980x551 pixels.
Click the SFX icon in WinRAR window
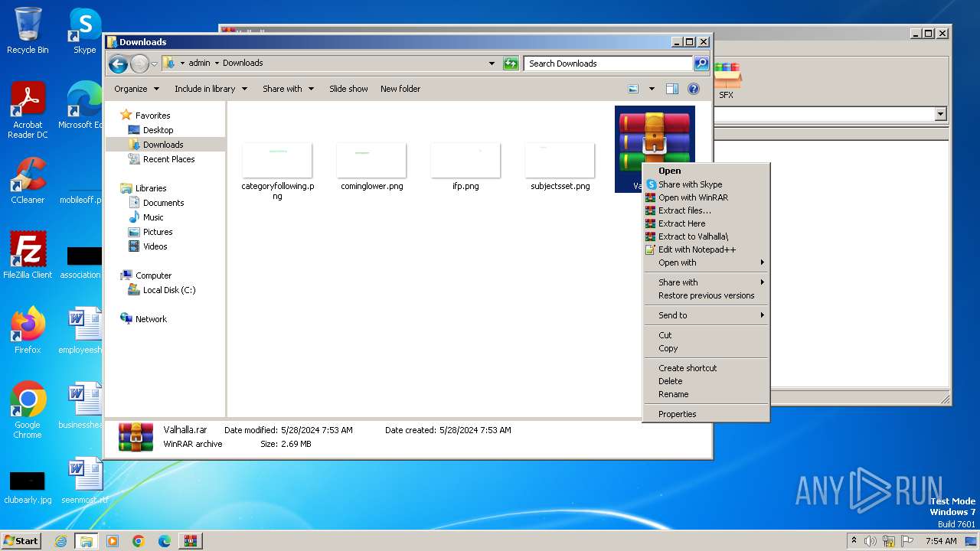(726, 81)
